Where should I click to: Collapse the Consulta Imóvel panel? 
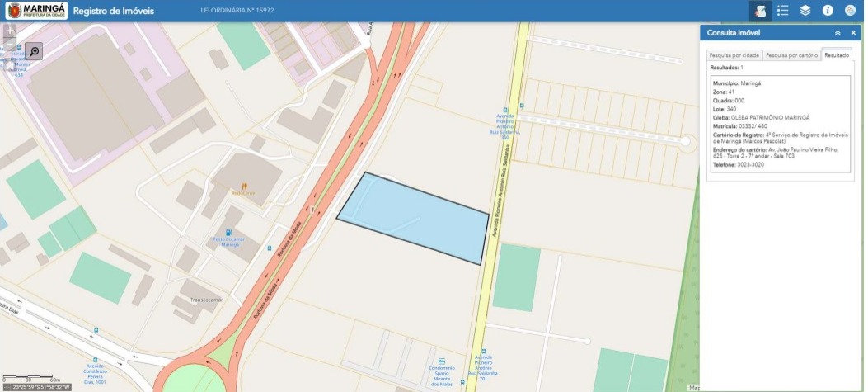838,33
